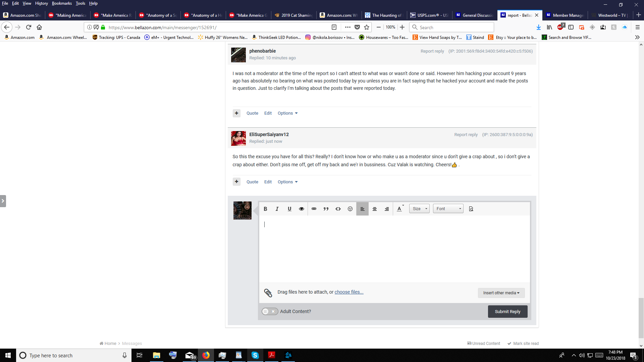Click the Submit Reply button

(x=507, y=311)
